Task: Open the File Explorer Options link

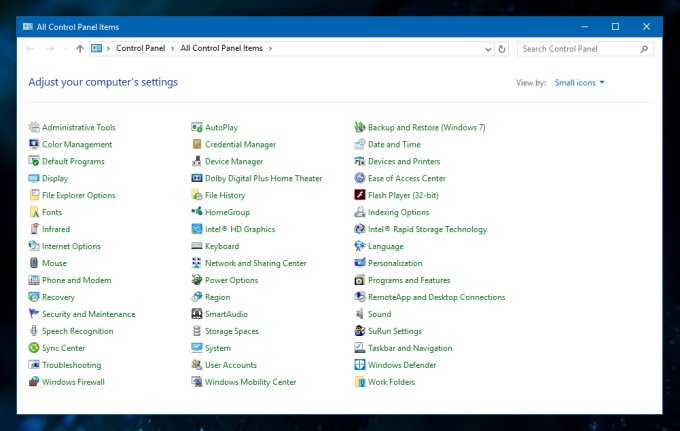Action: point(78,195)
